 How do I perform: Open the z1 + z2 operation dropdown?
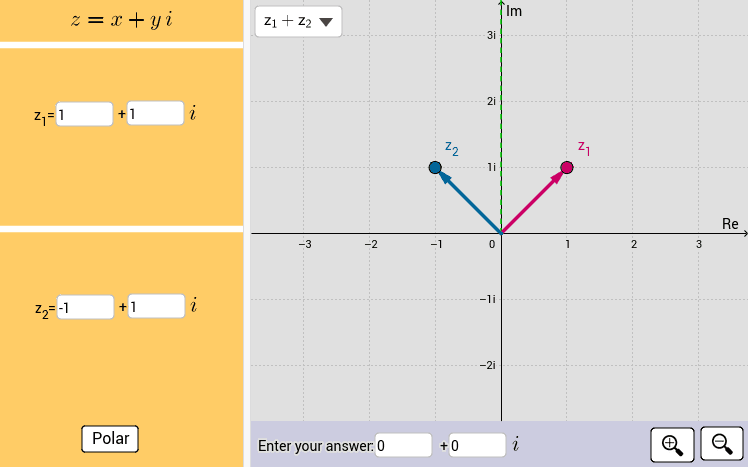[x=298, y=22]
